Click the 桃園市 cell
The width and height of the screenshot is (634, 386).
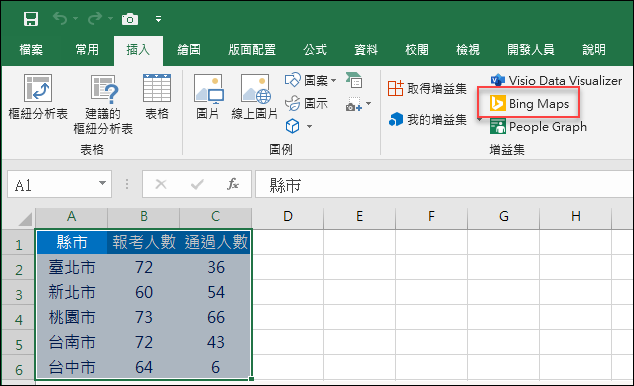click(x=72, y=317)
